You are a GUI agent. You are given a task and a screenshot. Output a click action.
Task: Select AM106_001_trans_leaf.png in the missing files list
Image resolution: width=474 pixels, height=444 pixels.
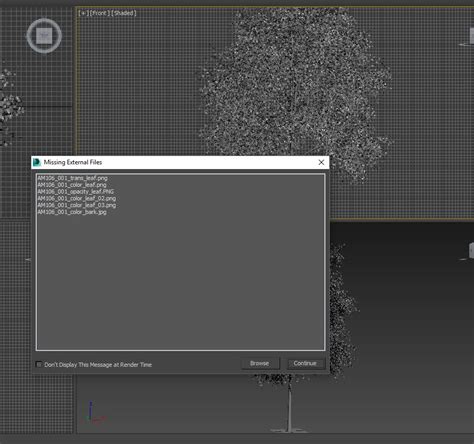[x=72, y=178]
